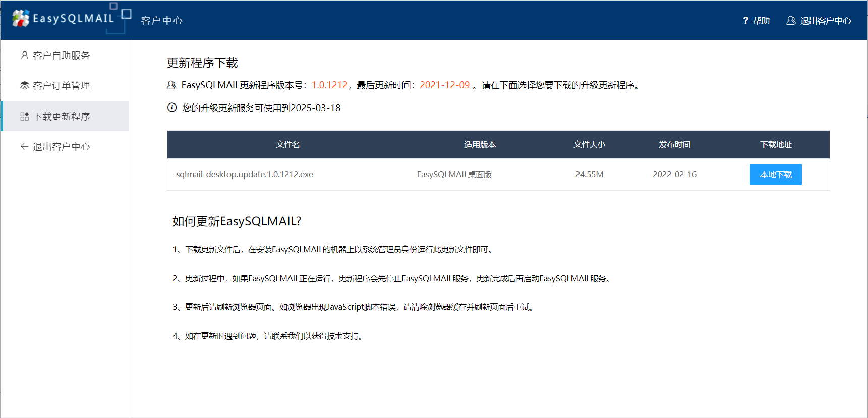Click the 下载地址 column header
This screenshot has width=868, height=418.
pos(776,144)
